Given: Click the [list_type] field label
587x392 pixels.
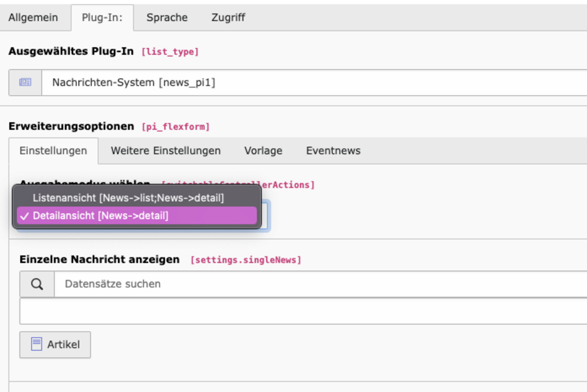Looking at the screenshot, I should [x=170, y=52].
